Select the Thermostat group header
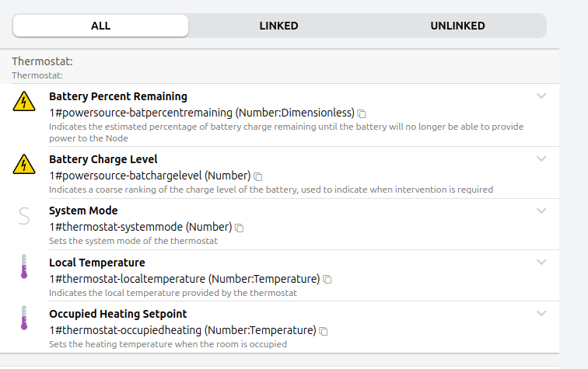The height and width of the screenshot is (369, 588). 43,61
